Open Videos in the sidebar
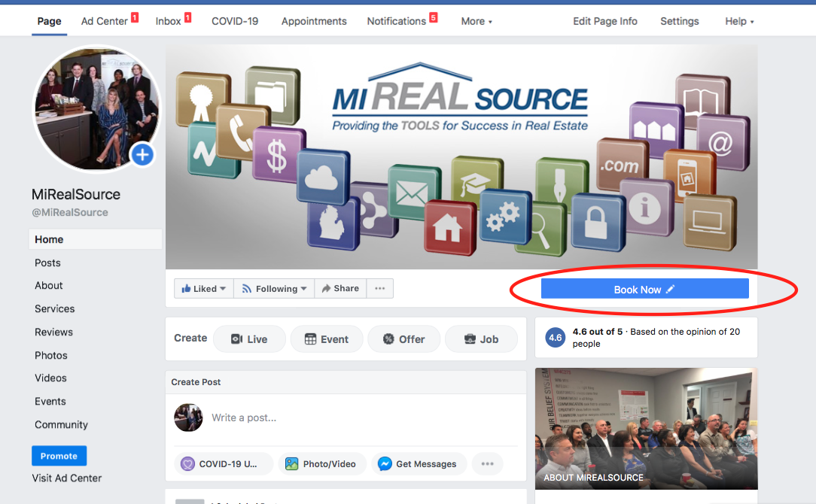The height and width of the screenshot is (504, 816). 50,378
